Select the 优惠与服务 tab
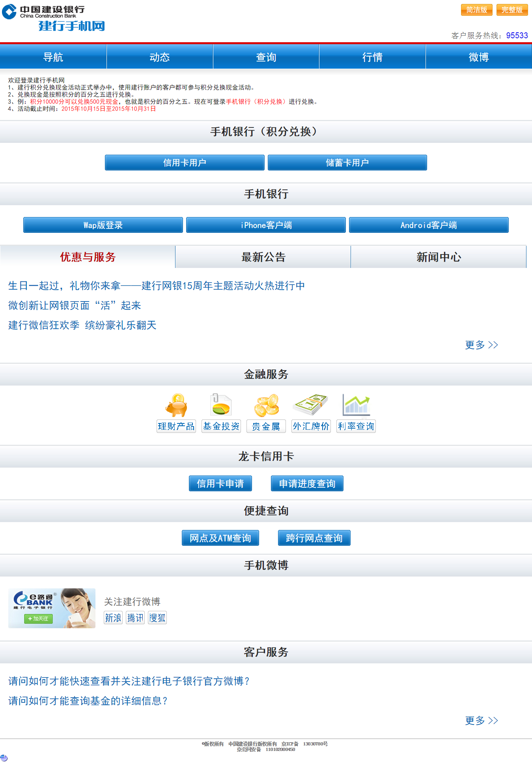Screen dimensions: 532x762 pyautogui.click(x=88, y=257)
